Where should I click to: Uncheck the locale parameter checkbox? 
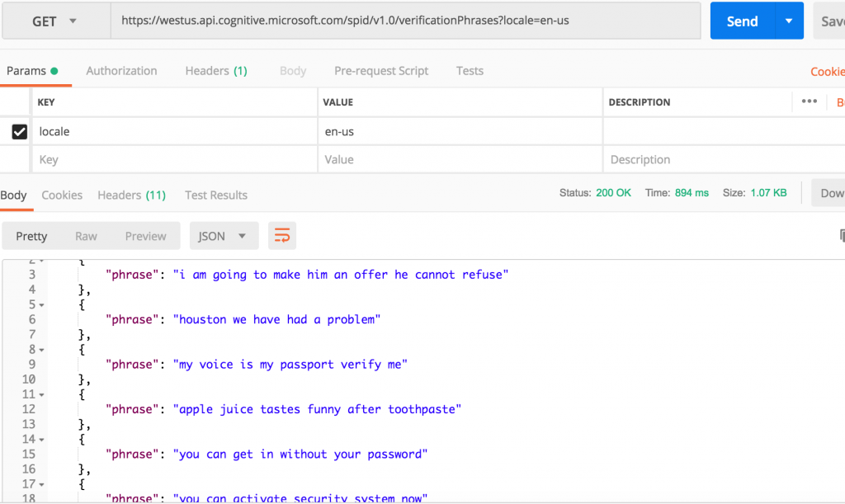pyautogui.click(x=20, y=131)
